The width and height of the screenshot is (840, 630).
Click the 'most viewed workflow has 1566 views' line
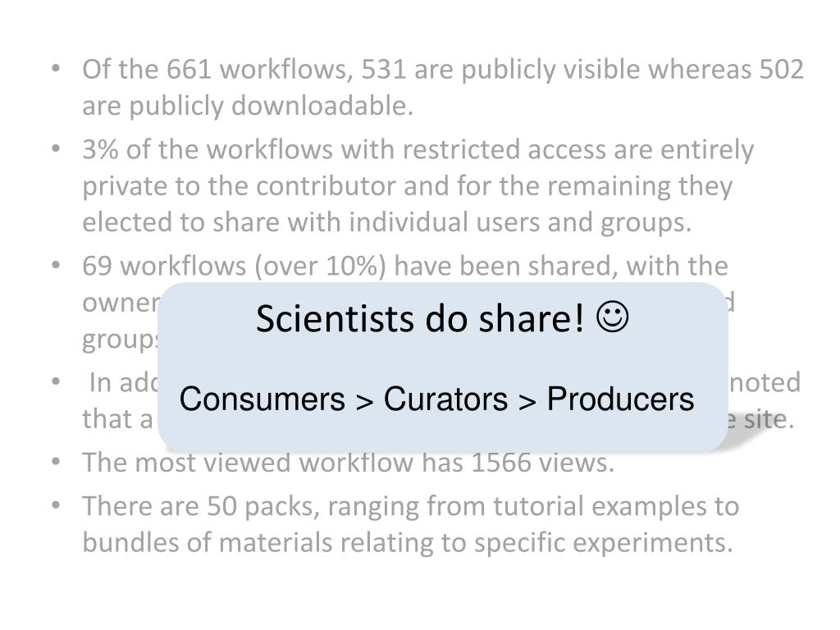tap(348, 463)
